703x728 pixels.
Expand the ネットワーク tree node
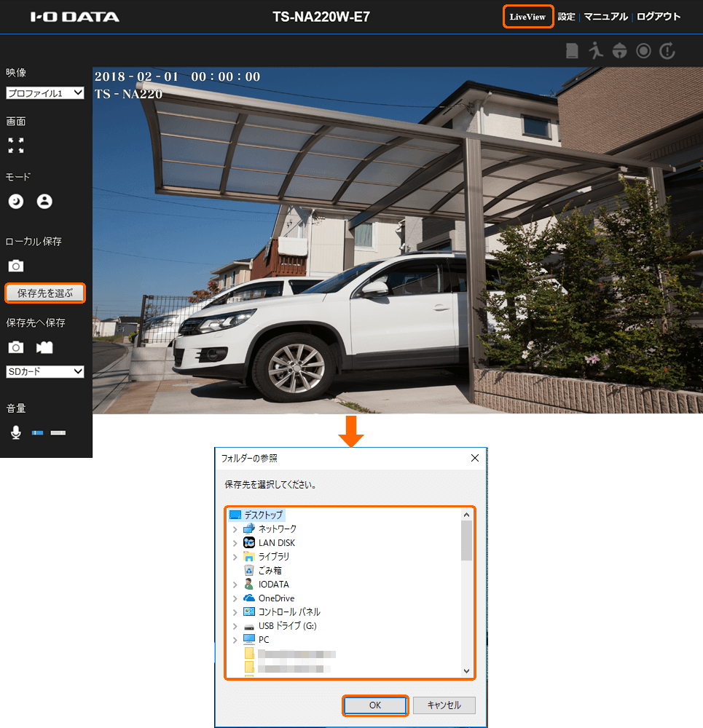point(235,529)
